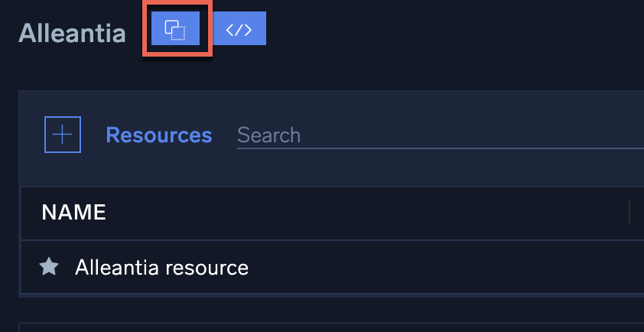
Task: Sort by the NAME column header
Action: coord(73,212)
